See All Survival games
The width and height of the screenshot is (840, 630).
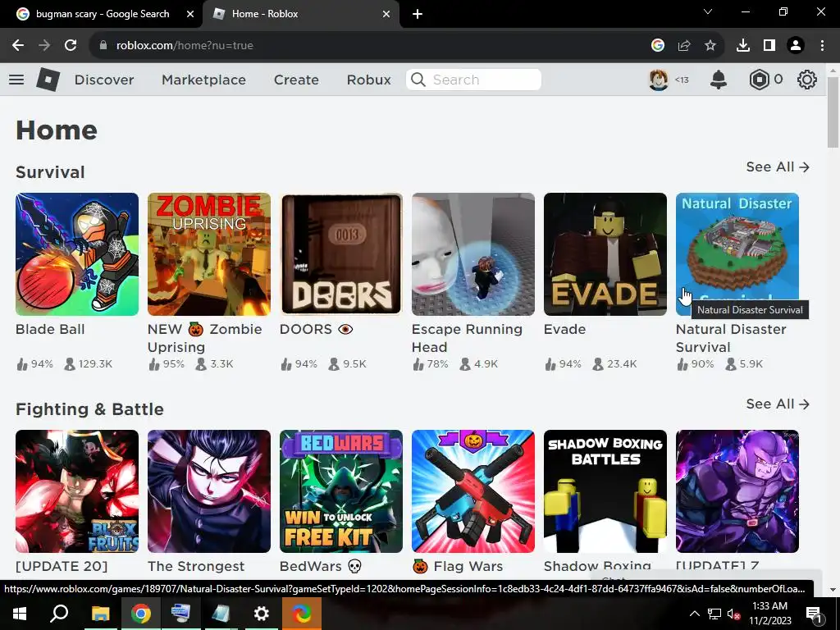[778, 167]
